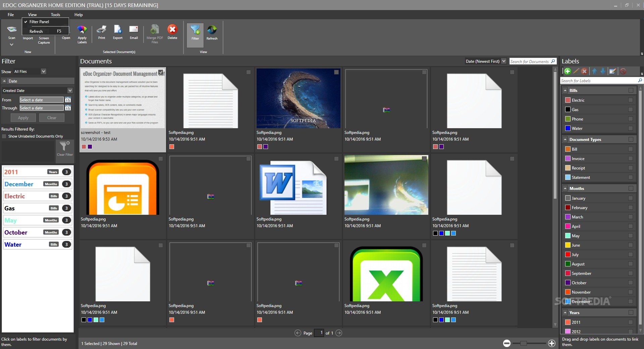Image resolution: width=644 pixels, height=349 pixels.
Task: Check the Electric label checkbox
Action: [631, 100]
